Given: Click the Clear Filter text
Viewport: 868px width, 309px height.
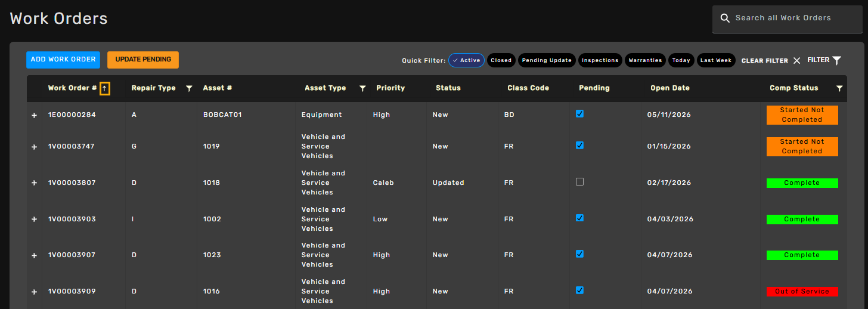Looking at the screenshot, I should pos(765,61).
